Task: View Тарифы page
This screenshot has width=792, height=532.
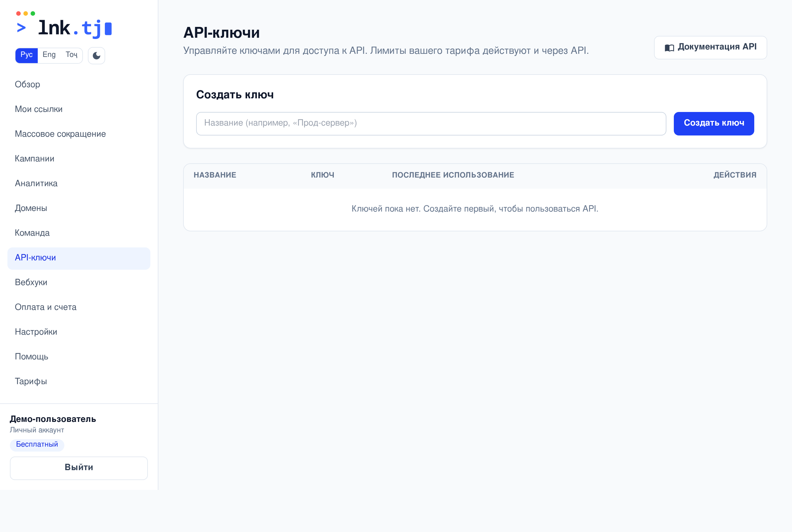Action: [x=79, y=382]
